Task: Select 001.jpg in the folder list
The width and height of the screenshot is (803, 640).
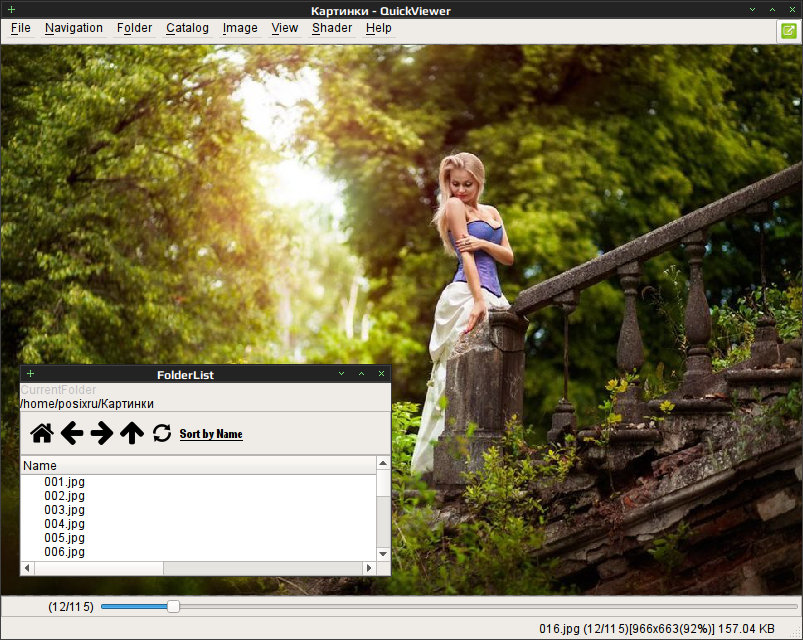Action: pyautogui.click(x=64, y=482)
